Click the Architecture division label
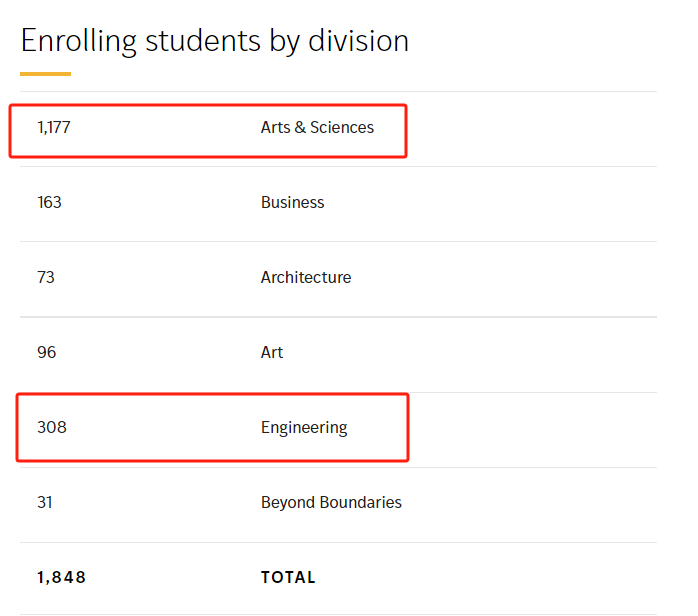Viewport: 698px width, 616px height. click(306, 277)
